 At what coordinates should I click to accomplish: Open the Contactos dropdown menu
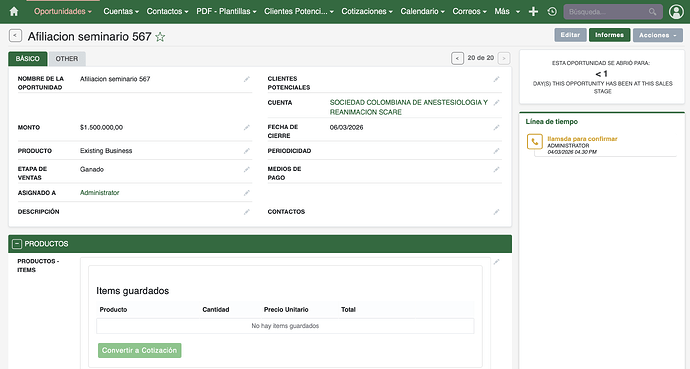[x=167, y=11]
